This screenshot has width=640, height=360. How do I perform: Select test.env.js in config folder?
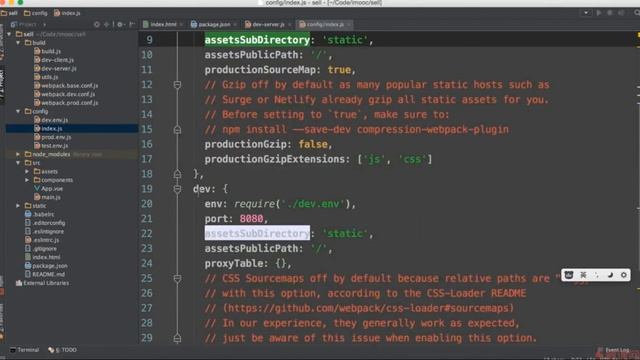point(51,146)
